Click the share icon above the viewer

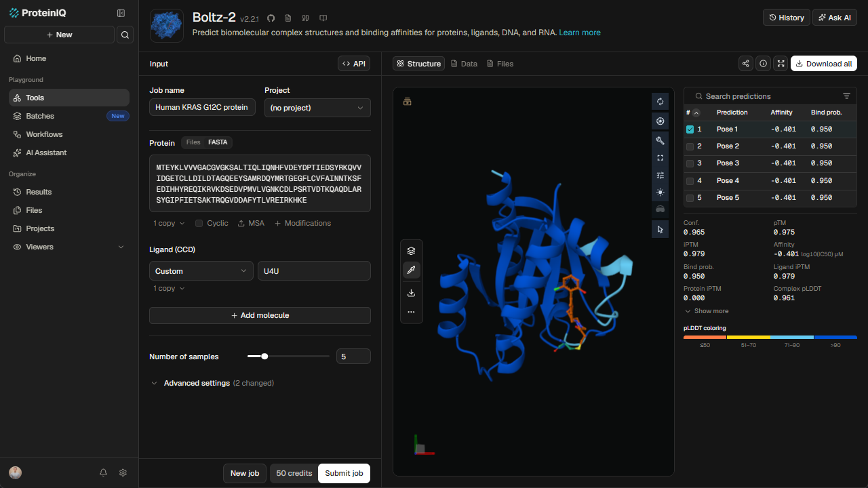[x=746, y=64]
